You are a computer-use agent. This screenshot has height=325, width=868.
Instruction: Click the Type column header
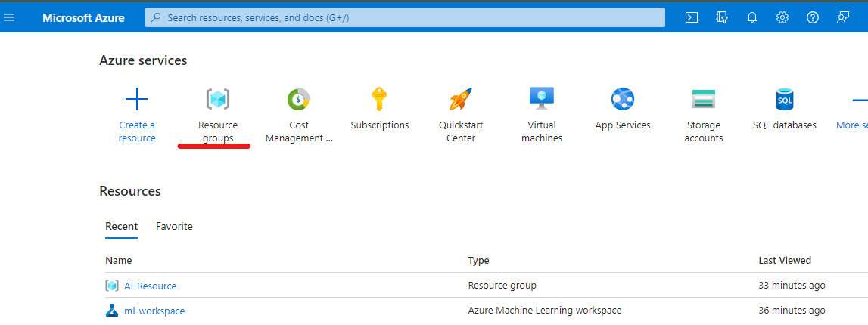click(x=478, y=260)
